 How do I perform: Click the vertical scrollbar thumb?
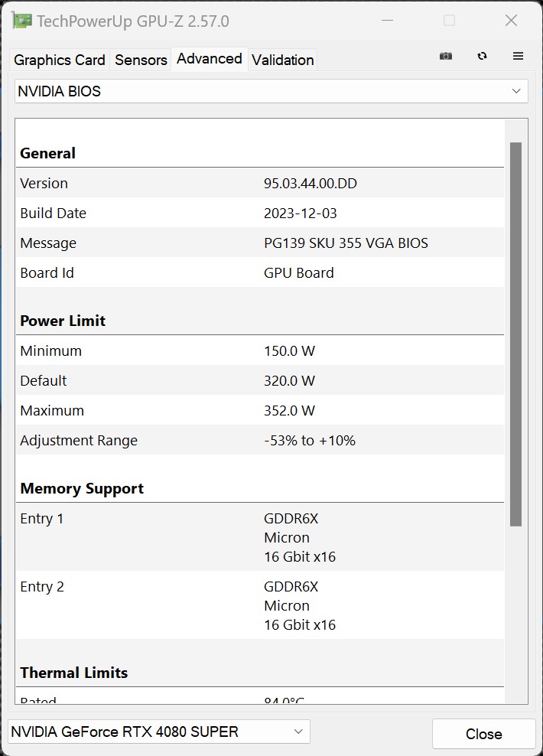515,333
